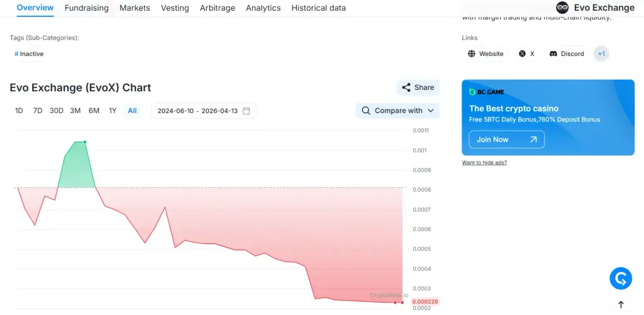Switch to the Fundraising tab
The width and height of the screenshot is (644, 315).
pos(87,8)
